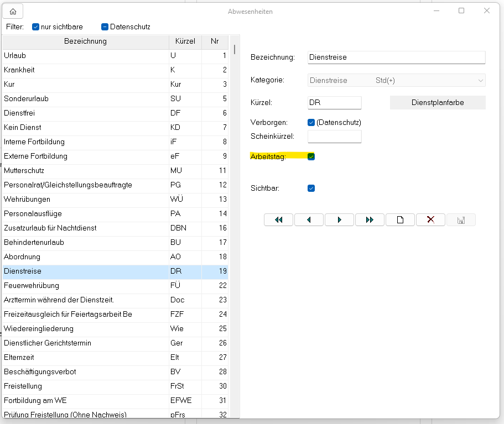Screen dimensions: 504x424
Task: Sort list by Bezeichnung column header
Action: pos(85,41)
